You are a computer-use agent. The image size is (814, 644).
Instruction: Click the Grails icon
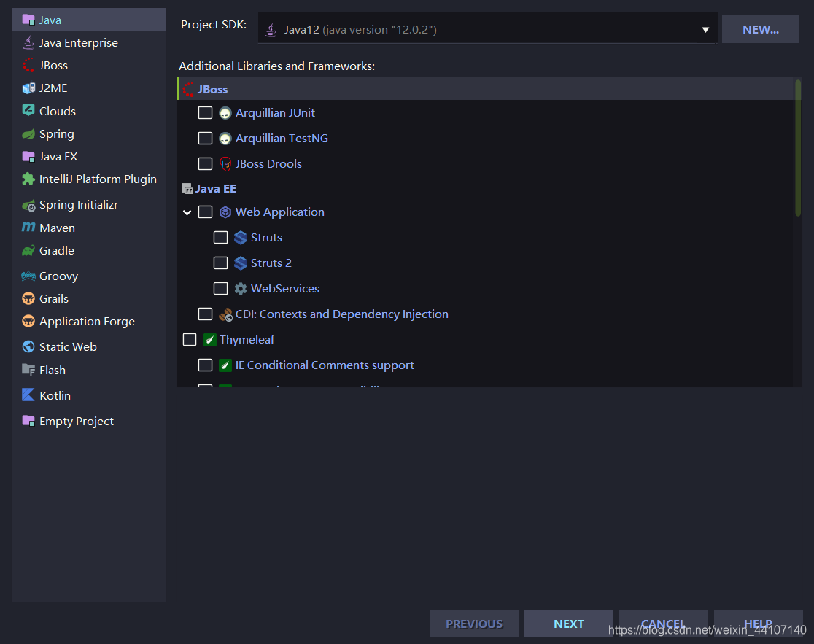pyautogui.click(x=28, y=298)
